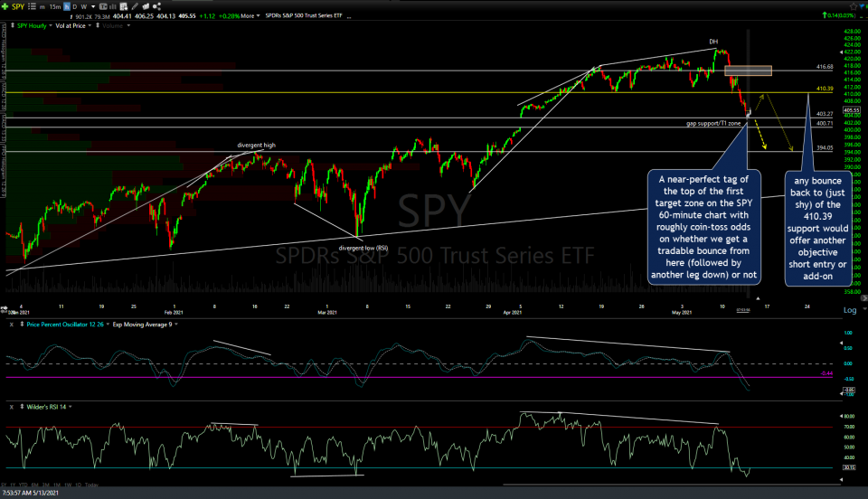Click the 'divergent low (RSI)' annotation text
Viewport: 868px width, 499px height.
pos(363,248)
